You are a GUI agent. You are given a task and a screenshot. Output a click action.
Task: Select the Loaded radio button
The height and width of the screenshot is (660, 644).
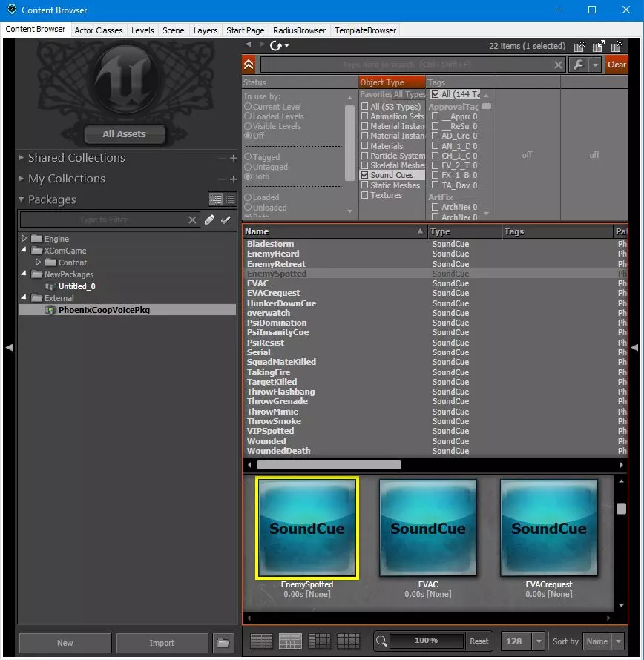pyautogui.click(x=248, y=197)
